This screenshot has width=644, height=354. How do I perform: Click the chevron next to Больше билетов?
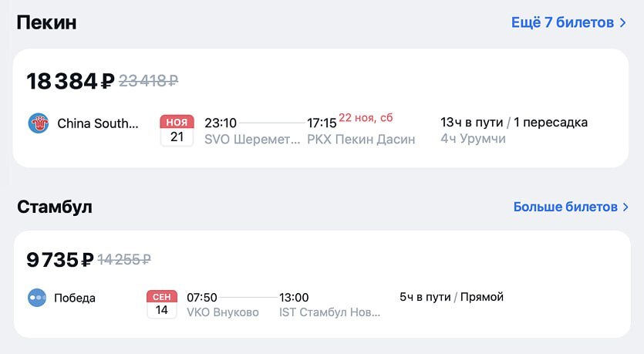click(x=625, y=207)
